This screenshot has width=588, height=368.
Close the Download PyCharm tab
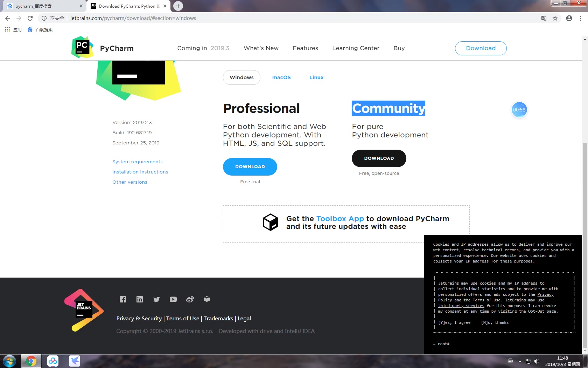pyautogui.click(x=165, y=6)
